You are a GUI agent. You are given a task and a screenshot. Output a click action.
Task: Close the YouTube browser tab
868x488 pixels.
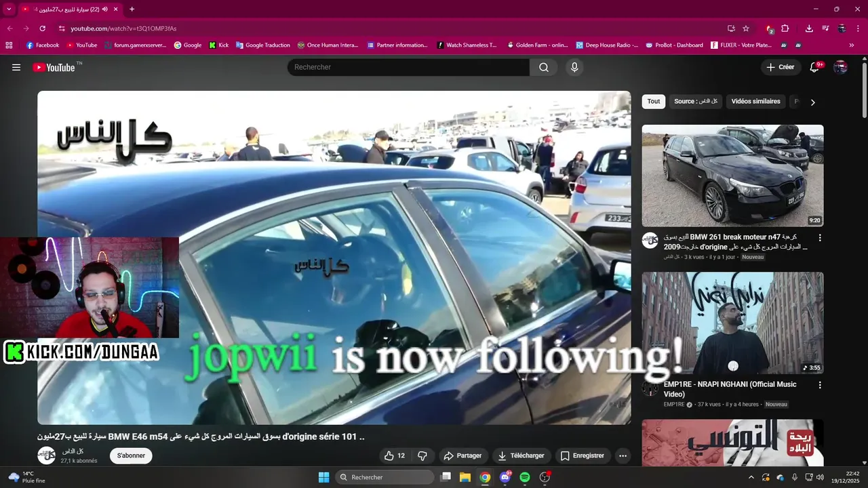[x=116, y=9]
